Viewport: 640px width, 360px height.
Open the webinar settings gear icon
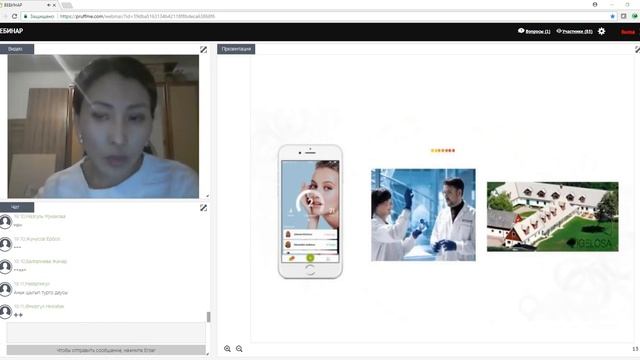point(601,31)
